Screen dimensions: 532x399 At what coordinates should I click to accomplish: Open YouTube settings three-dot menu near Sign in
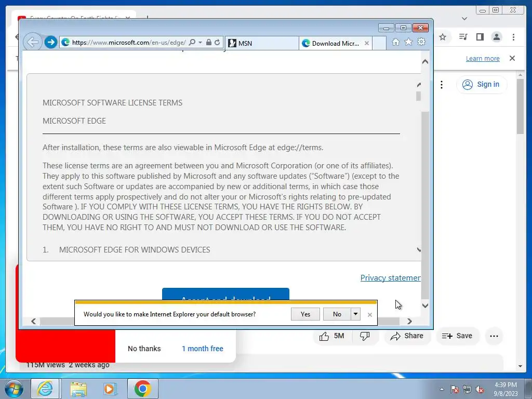[442, 85]
